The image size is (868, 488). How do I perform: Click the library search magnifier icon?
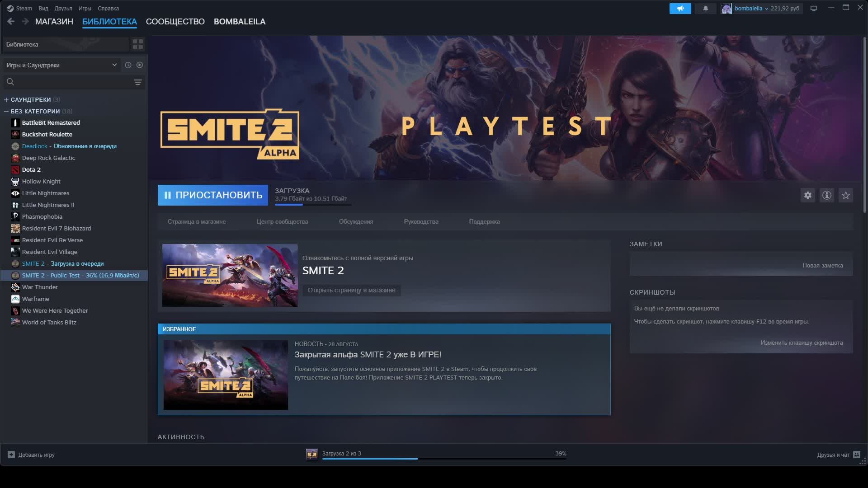pos(10,82)
